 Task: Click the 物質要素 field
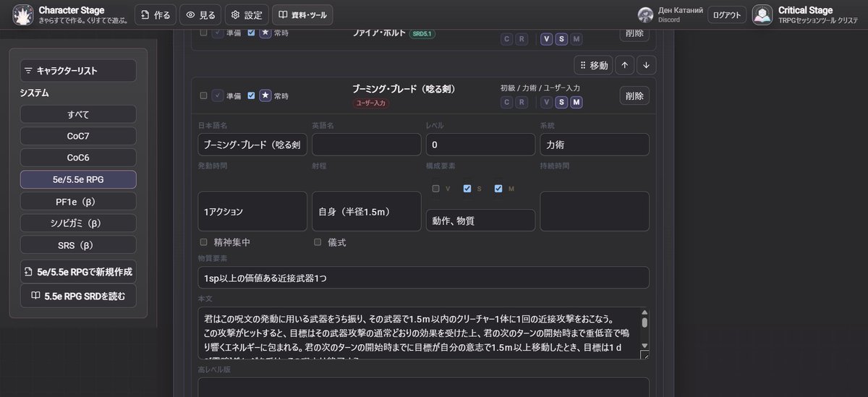[x=424, y=278]
